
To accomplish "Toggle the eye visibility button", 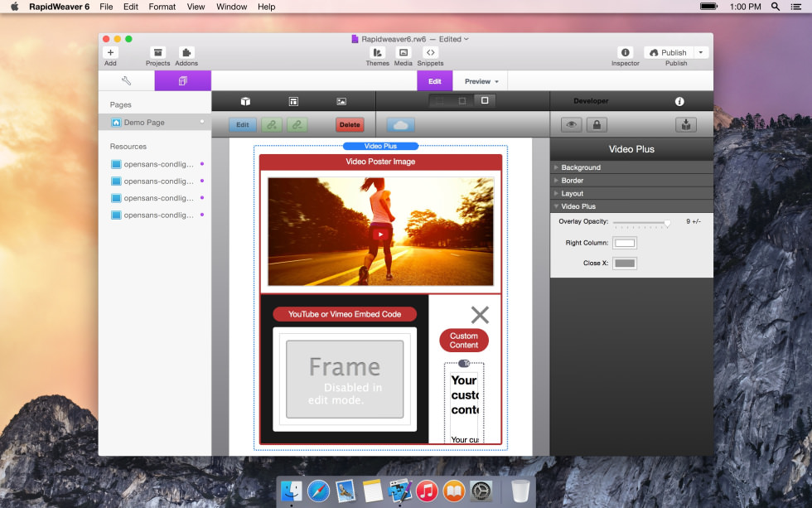I will tap(571, 125).
